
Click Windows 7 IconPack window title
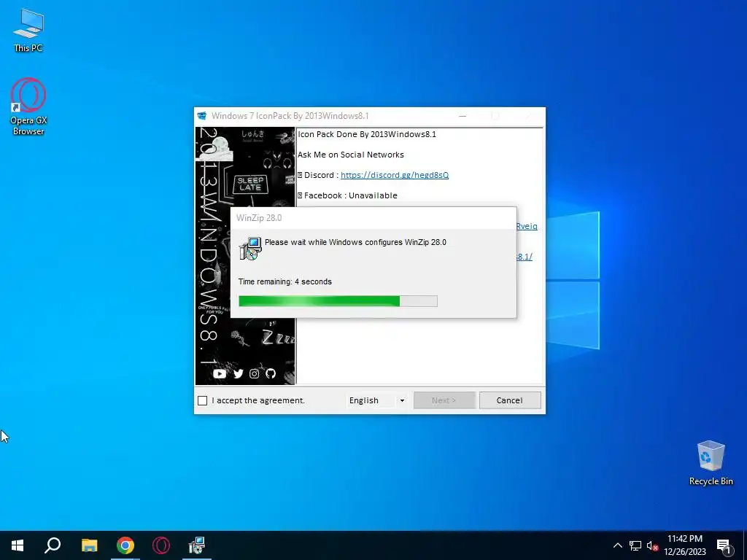pyautogui.click(x=290, y=116)
